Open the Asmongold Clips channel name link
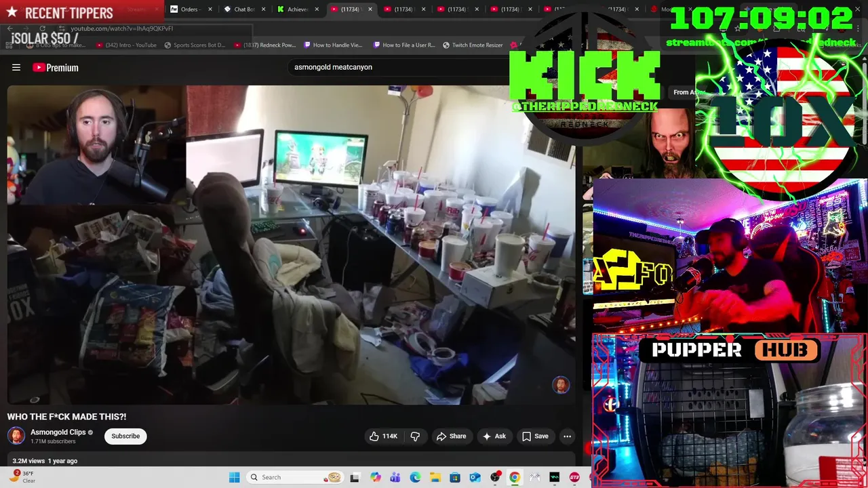 click(58, 432)
